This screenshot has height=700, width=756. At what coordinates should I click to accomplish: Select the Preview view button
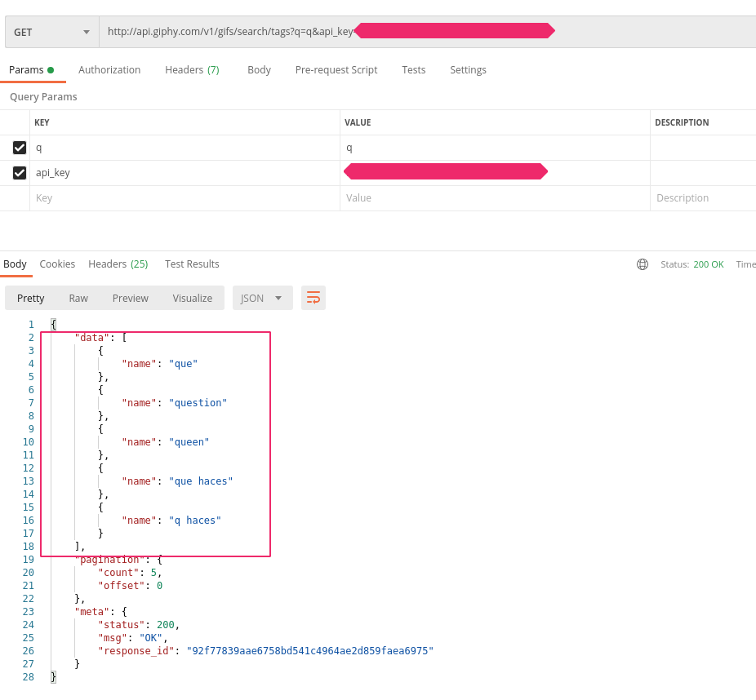tap(130, 299)
